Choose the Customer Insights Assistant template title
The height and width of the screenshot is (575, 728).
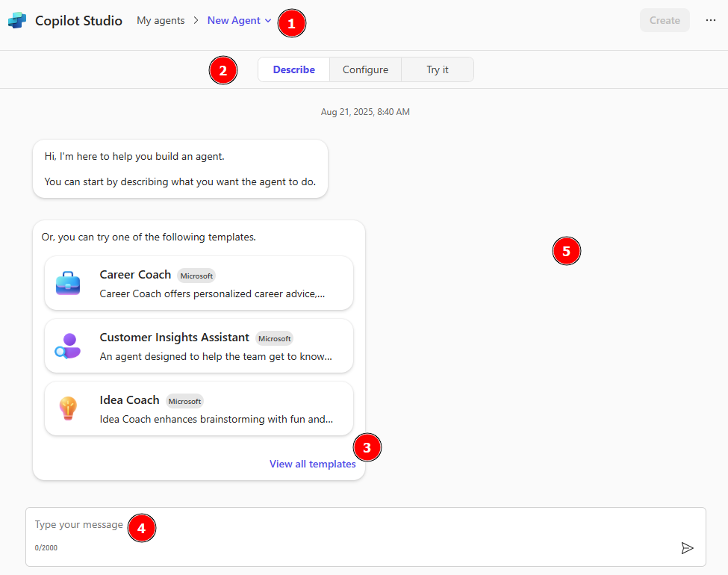[174, 338]
